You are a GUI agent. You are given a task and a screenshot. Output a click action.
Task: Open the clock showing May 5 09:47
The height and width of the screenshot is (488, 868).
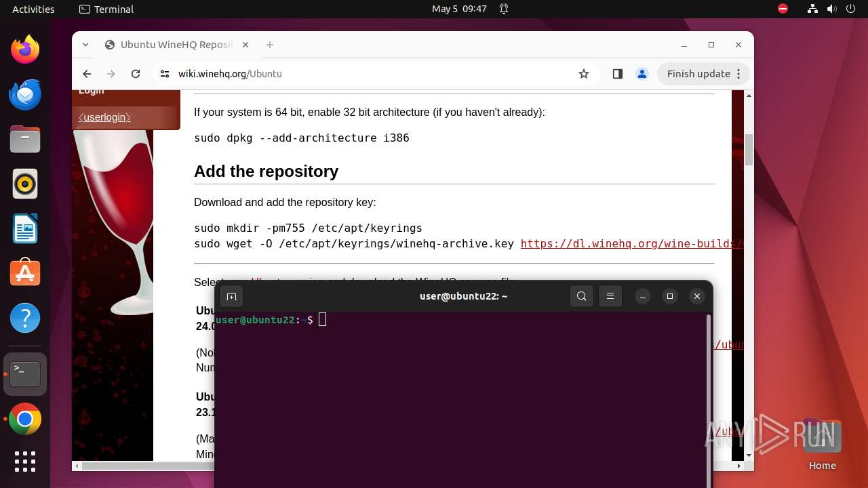tap(459, 9)
